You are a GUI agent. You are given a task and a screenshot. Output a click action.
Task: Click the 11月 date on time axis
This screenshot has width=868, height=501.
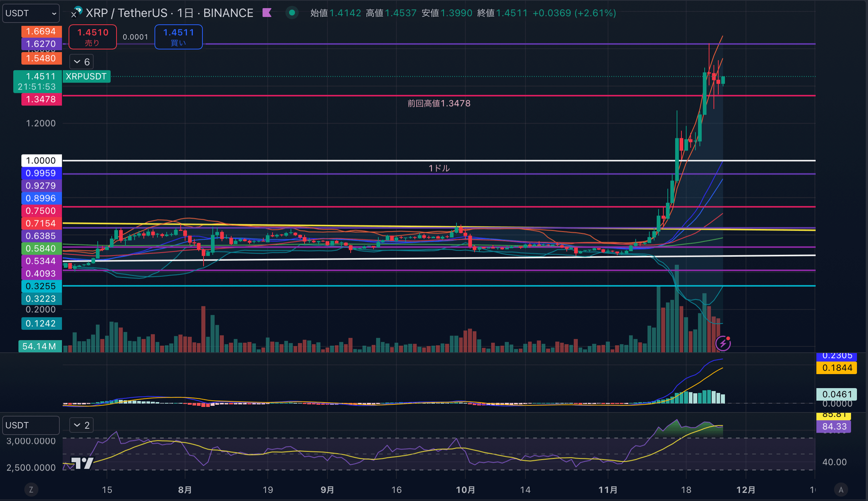tap(608, 490)
